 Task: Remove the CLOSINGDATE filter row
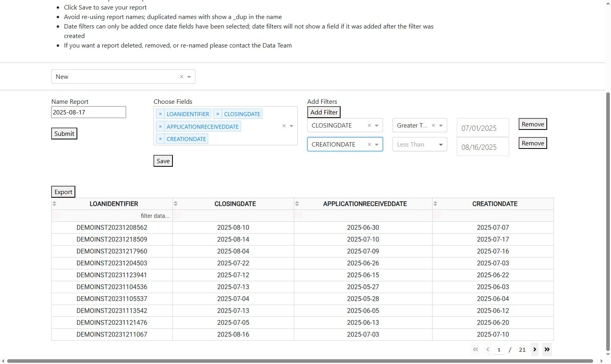[x=533, y=124]
